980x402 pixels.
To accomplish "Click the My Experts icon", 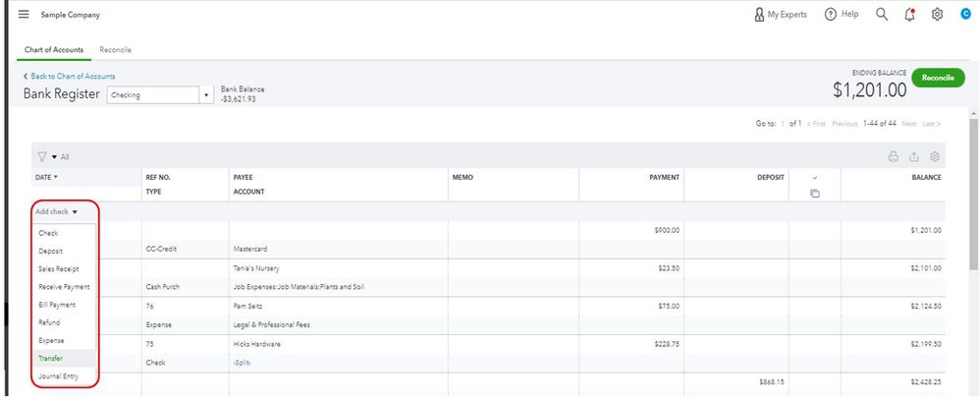I will (x=759, y=15).
